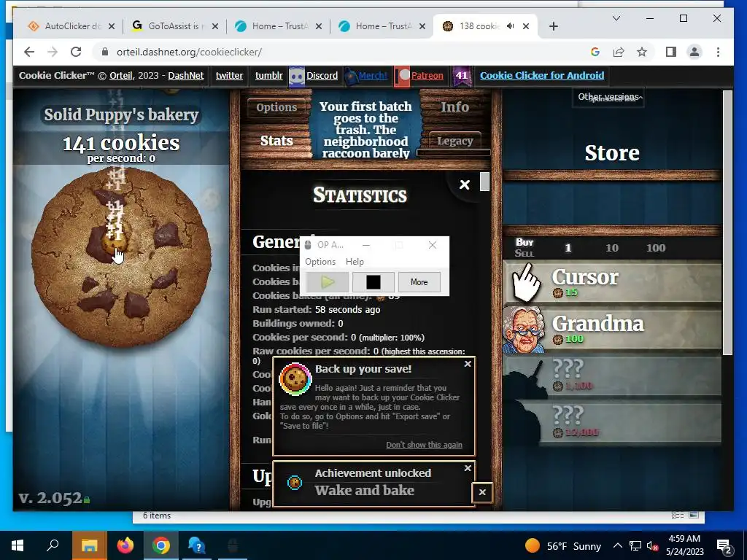Switch store mode to Buy

click(524, 242)
